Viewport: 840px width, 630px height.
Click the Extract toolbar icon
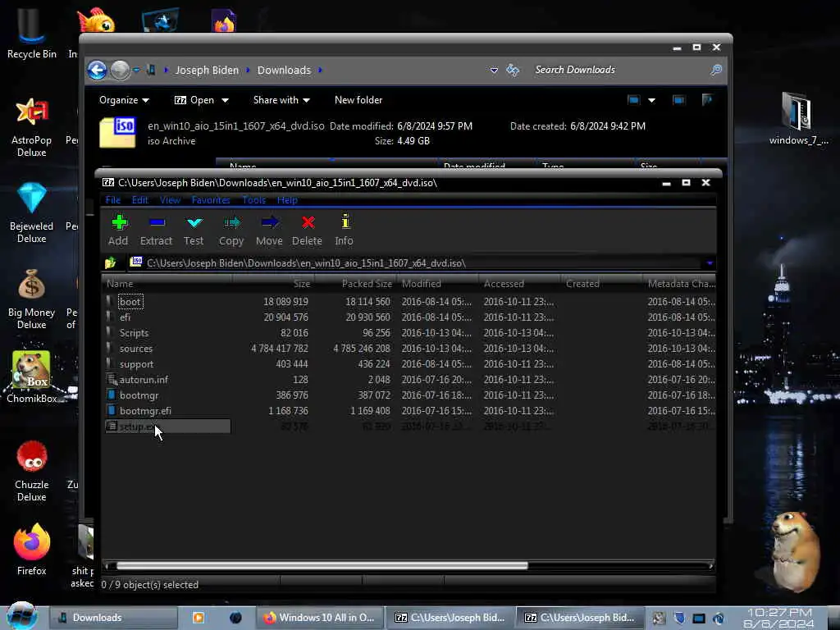coord(156,230)
